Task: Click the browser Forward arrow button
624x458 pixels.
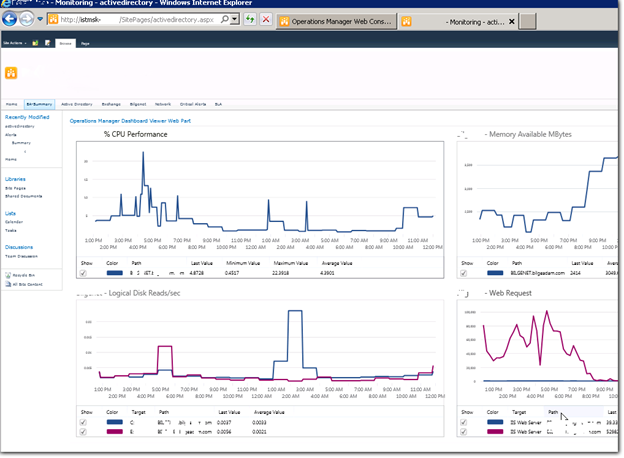Action: (27, 19)
